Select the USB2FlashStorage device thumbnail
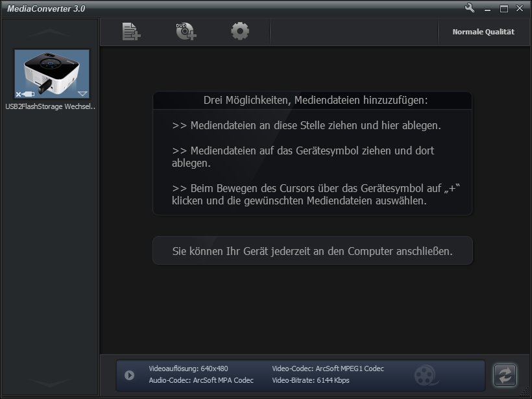The height and width of the screenshot is (399, 532). pos(52,74)
